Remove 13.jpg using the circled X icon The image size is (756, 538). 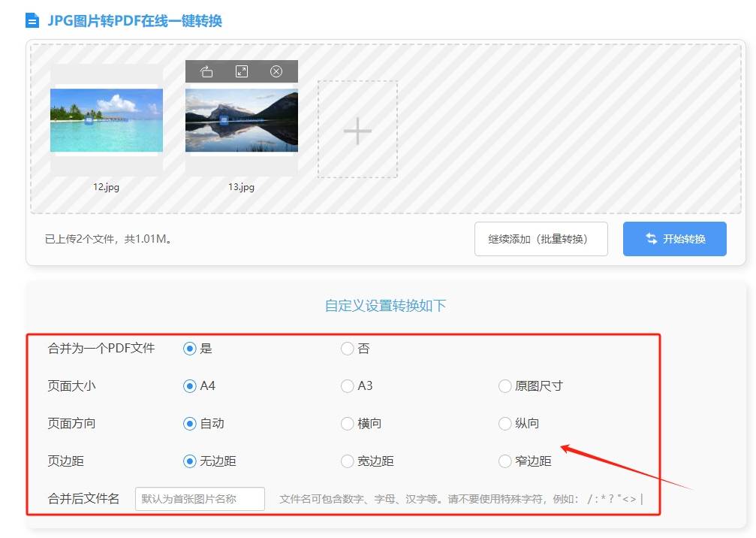pyautogui.click(x=276, y=71)
